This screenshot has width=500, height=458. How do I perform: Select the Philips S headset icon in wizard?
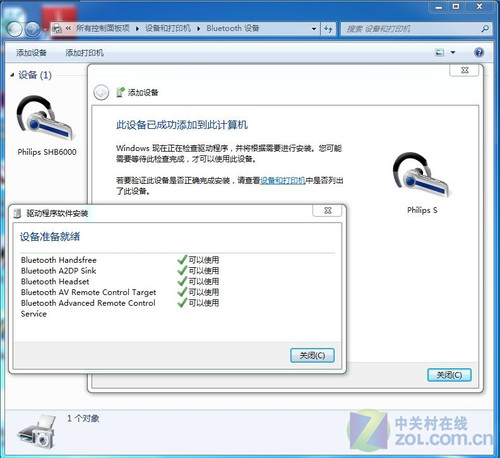(421, 175)
